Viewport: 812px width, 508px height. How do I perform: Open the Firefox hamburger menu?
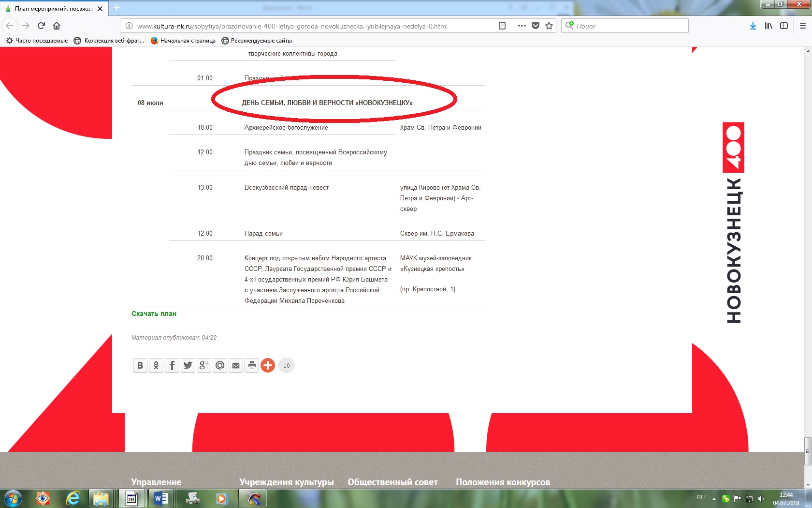[802, 26]
